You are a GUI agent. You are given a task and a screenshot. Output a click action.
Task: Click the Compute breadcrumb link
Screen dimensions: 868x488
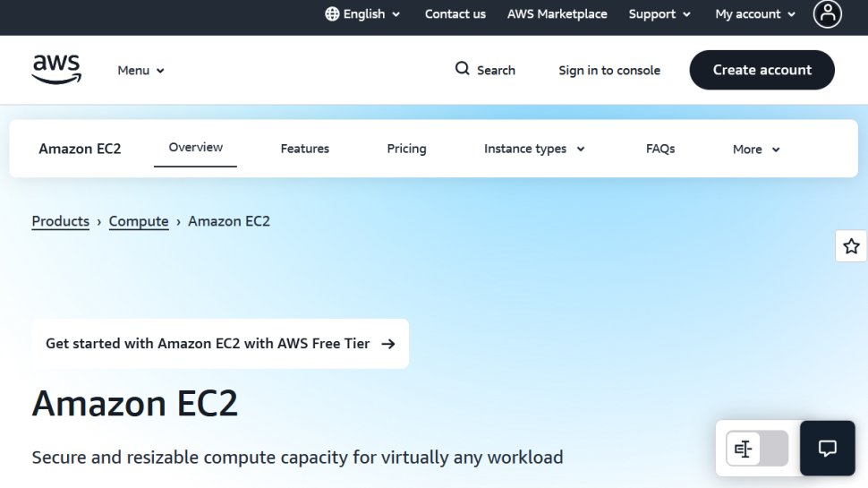pos(139,221)
